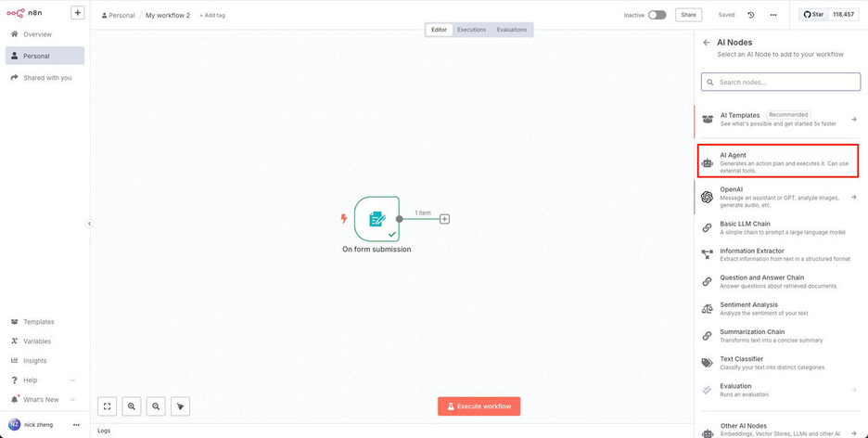Screen dimensions: 868x438
Task: Click the back arrow in AI Nodes panel
Action: click(707, 42)
